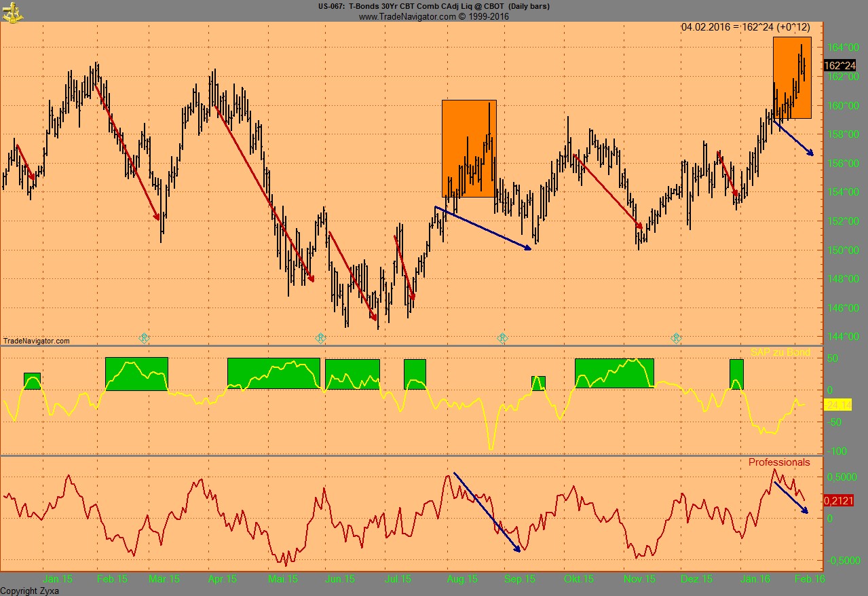Toggle the SAP zu Bund indicator label

780,352
